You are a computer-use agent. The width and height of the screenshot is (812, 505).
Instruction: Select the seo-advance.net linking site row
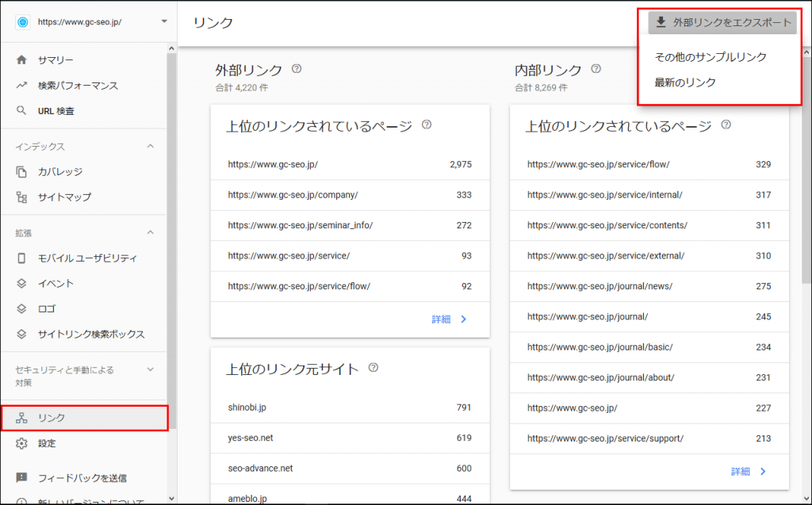pos(350,469)
